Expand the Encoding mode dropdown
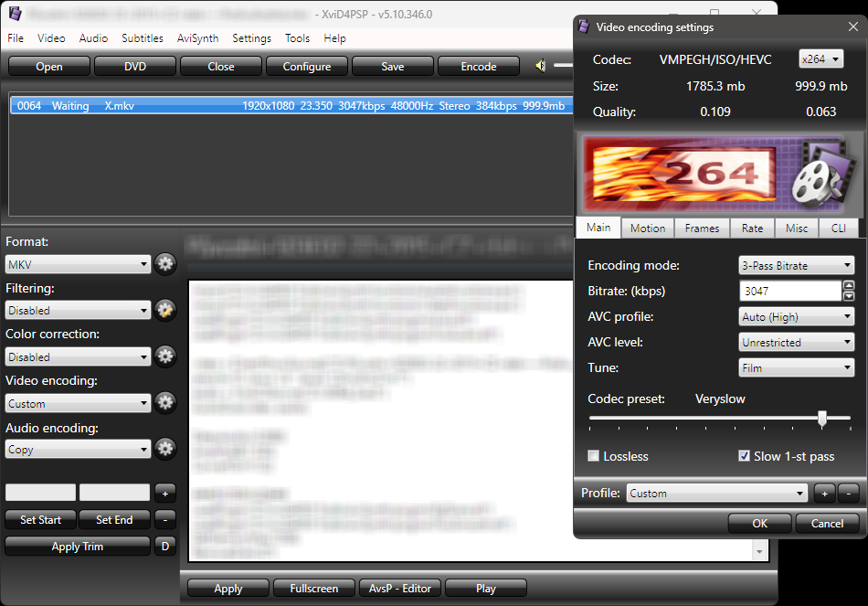 point(797,265)
